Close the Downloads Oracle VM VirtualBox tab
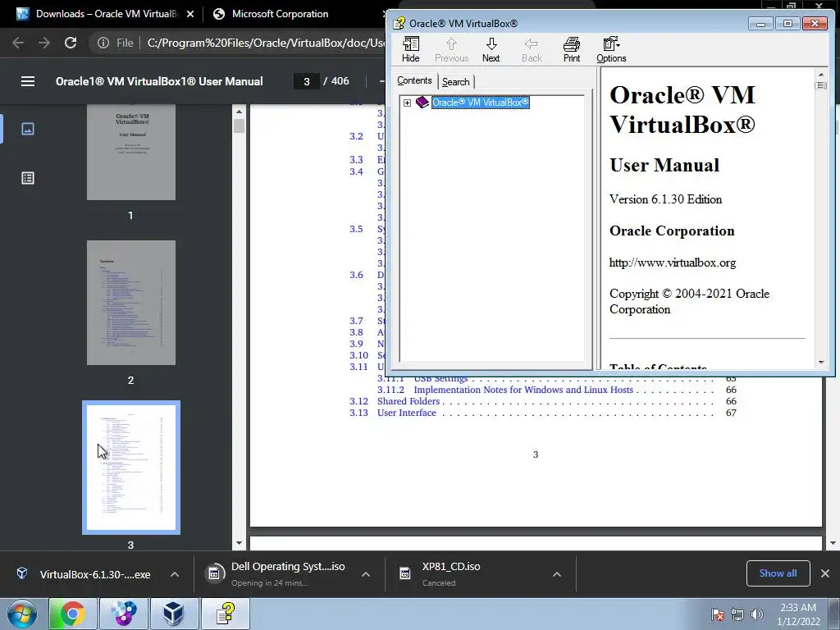Viewport: 840px width, 630px height. coord(190,14)
